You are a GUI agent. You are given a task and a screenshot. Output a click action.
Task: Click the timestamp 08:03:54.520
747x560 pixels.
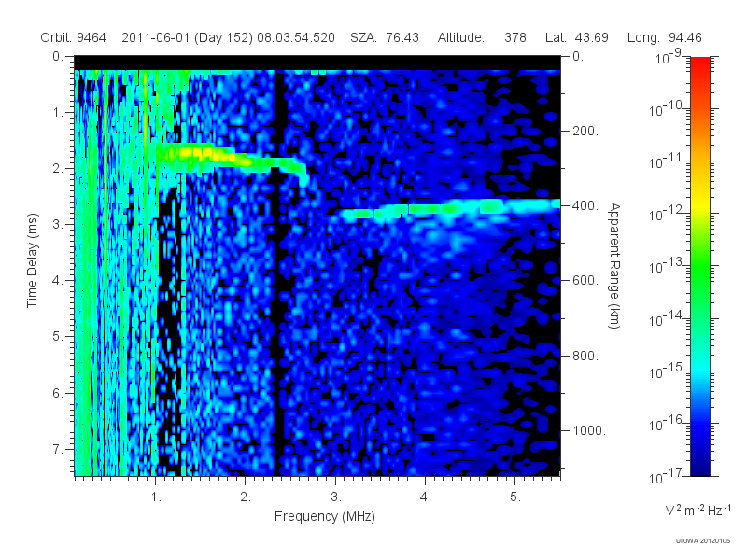(296, 37)
